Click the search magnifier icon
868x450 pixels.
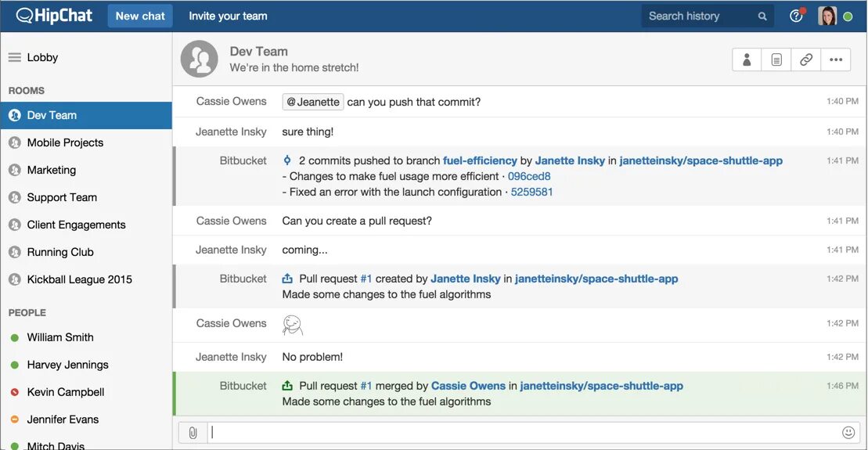point(762,16)
